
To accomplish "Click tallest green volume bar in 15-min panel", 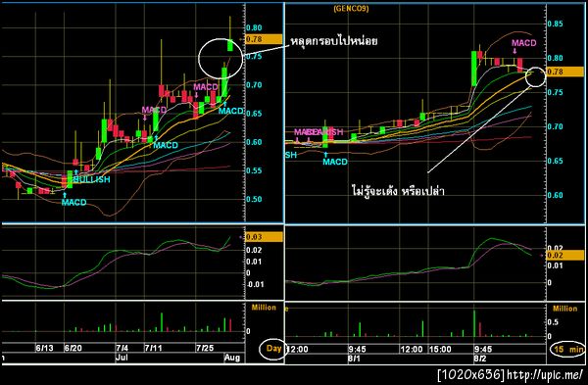I will pyautogui.click(x=474, y=323).
